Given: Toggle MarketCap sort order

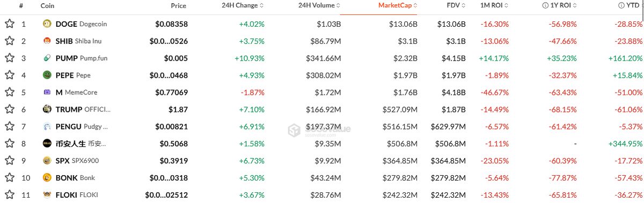Looking at the screenshot, I should (398, 6).
